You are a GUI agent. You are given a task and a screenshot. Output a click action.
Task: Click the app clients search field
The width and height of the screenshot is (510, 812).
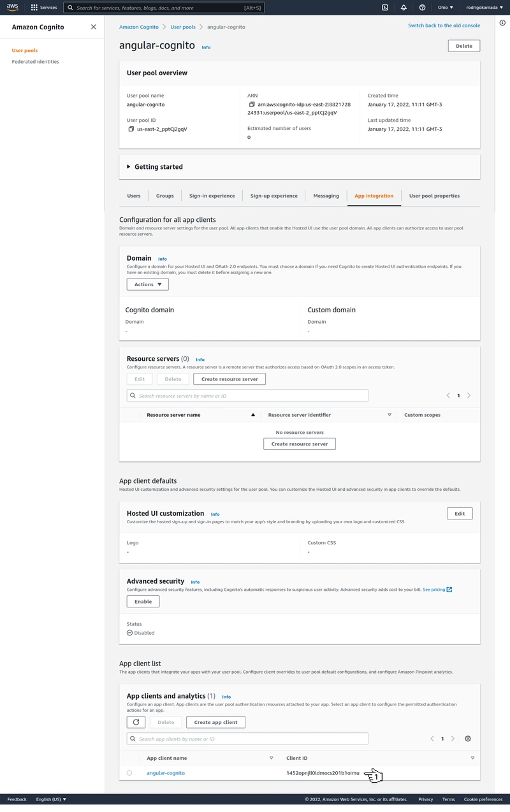point(247,739)
